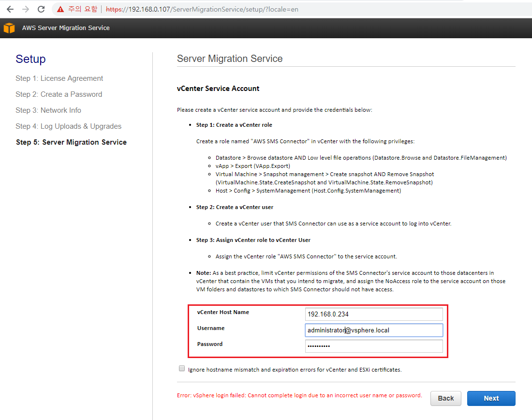Click 'Step 2: Create a vCenter user' text
The height and width of the screenshot is (420, 532).
[235, 207]
